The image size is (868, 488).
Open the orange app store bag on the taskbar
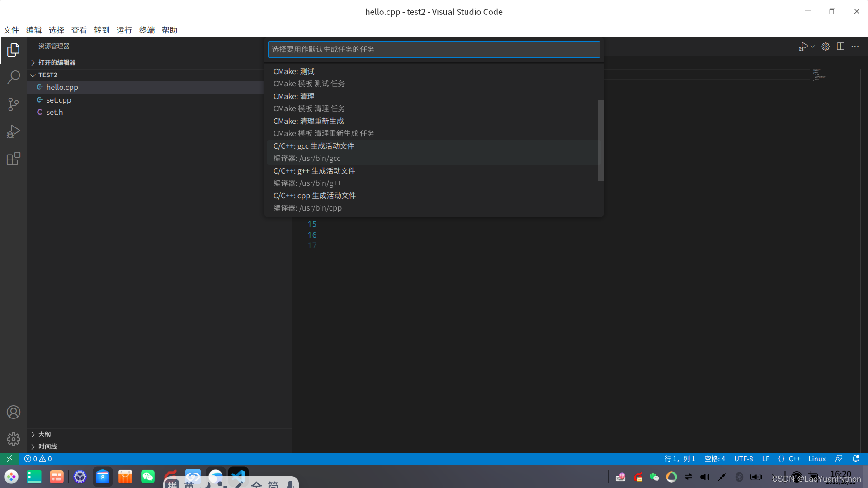pos(125,477)
